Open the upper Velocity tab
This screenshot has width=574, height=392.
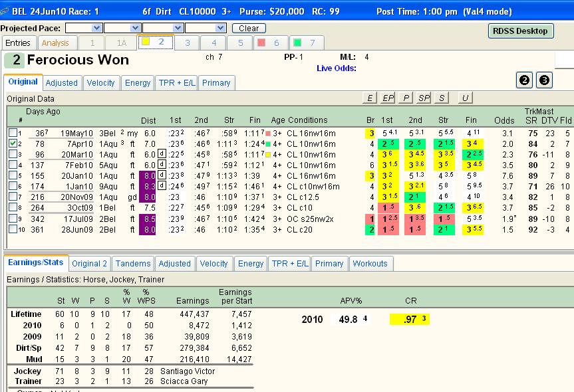point(100,82)
